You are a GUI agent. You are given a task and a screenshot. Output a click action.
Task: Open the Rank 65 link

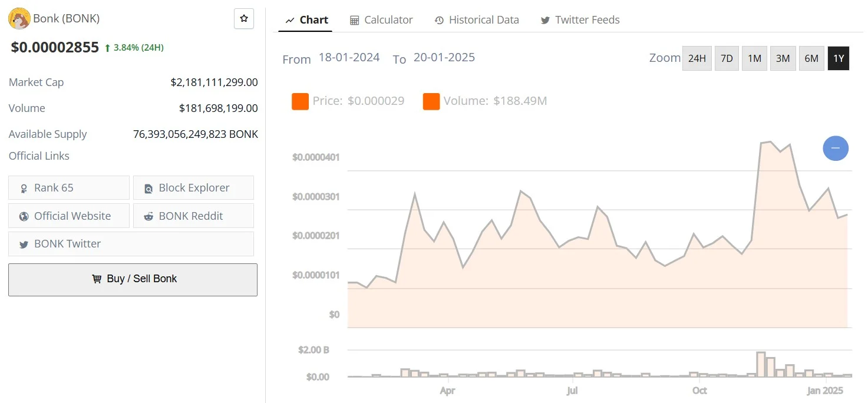69,187
